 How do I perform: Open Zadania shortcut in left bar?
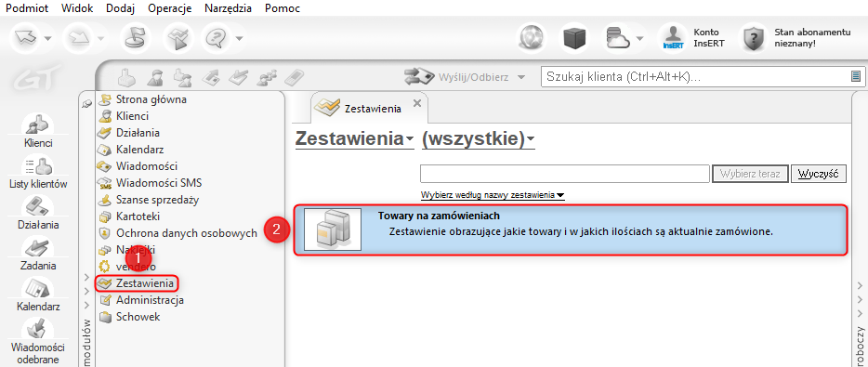tap(38, 254)
